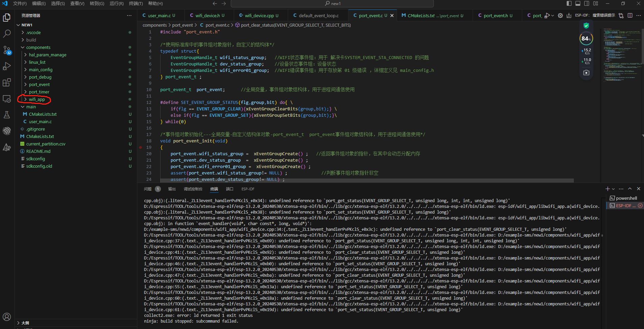Open the 编辑(E) menu
The image size is (644, 329).
click(39, 3)
